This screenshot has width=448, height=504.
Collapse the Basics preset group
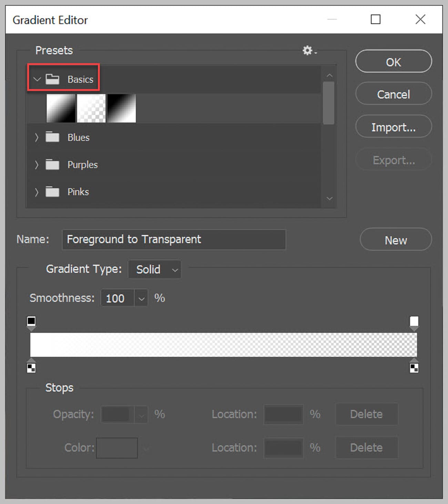(37, 79)
